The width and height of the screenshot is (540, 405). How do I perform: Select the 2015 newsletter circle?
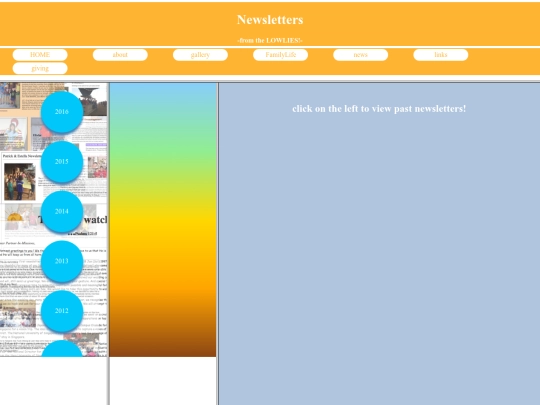62,162
